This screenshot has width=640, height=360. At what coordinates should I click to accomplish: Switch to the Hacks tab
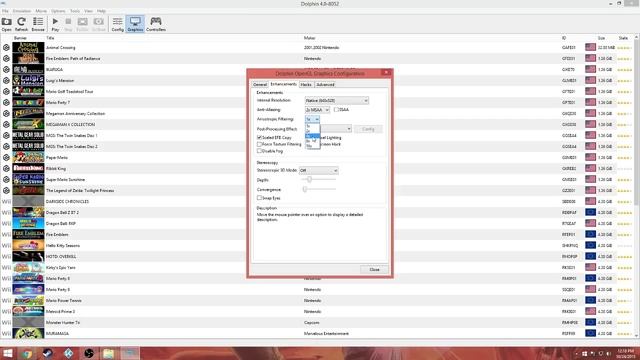306,84
